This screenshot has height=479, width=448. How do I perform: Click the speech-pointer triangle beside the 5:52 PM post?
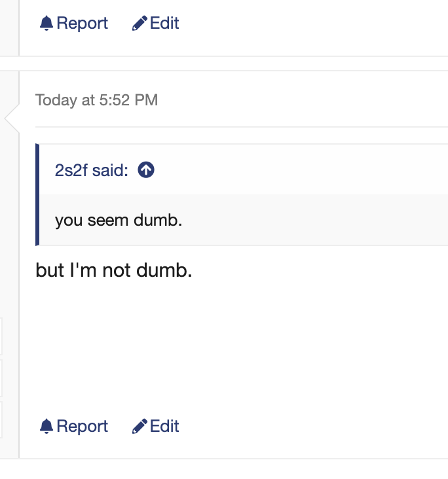coord(12,118)
